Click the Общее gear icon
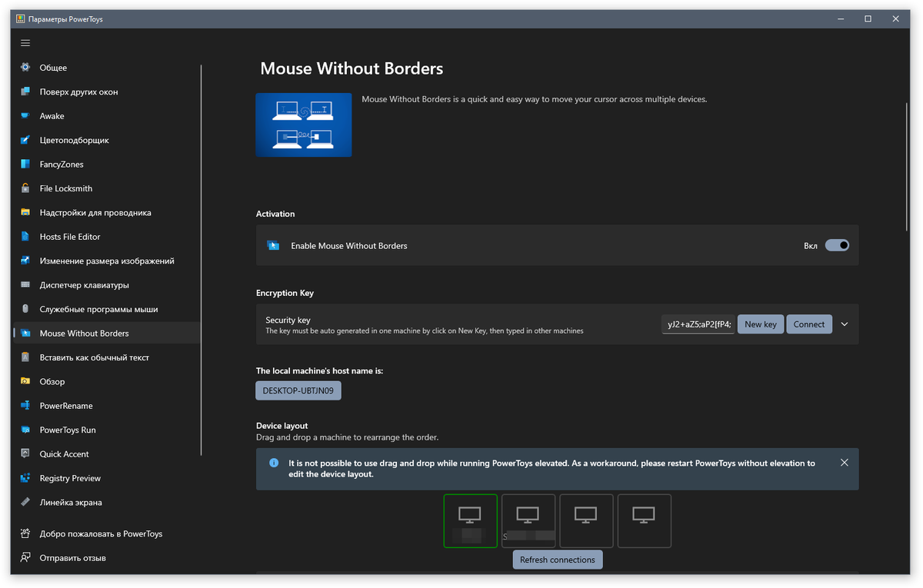This screenshot has height=588, width=923. [x=25, y=68]
